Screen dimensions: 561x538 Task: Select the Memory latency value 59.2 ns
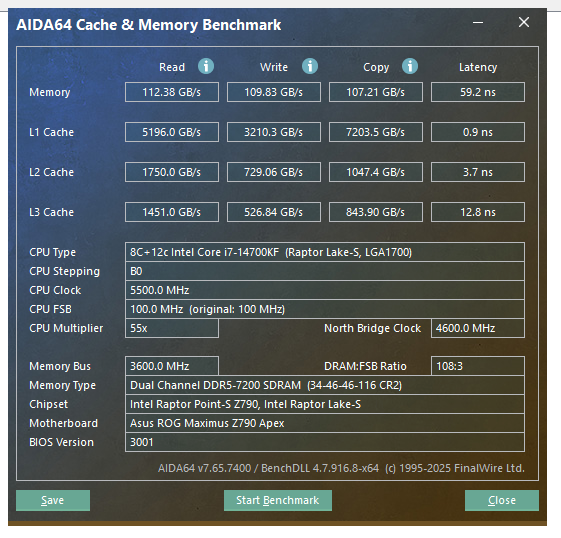[478, 92]
